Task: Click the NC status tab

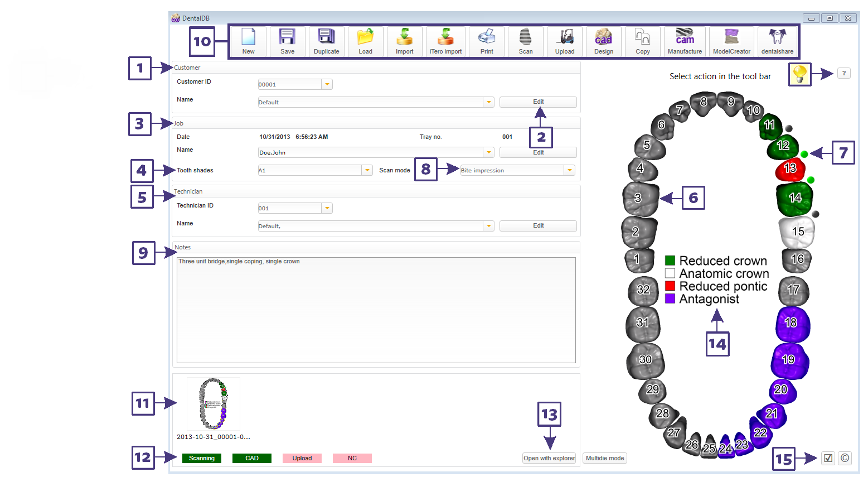Action: pos(352,458)
